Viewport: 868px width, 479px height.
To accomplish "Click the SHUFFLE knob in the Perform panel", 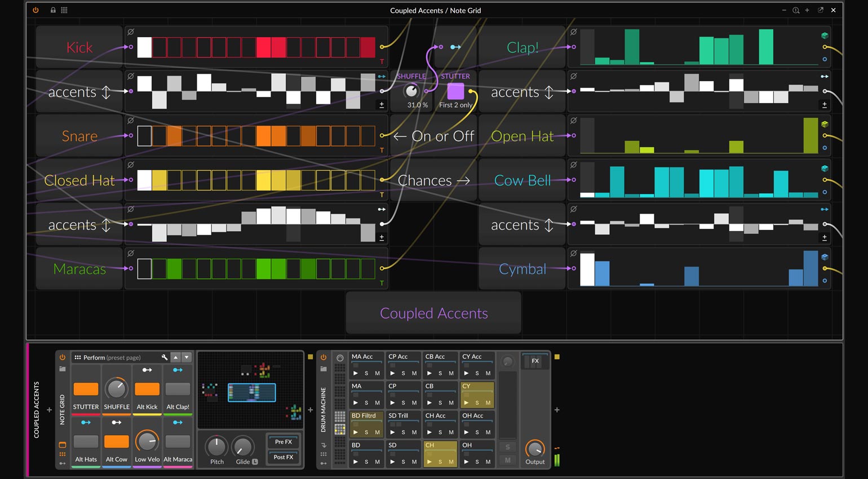I will coord(117,388).
